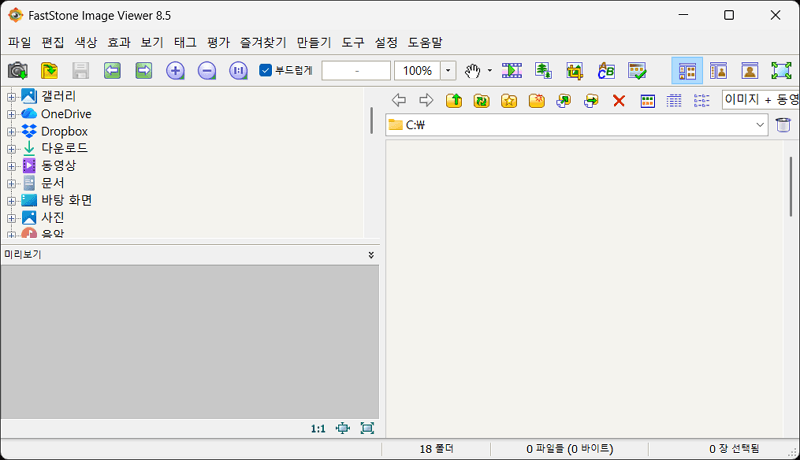Viewport: 800px width, 460px height.
Task: Switch to details view mode icon
Action: (674, 100)
